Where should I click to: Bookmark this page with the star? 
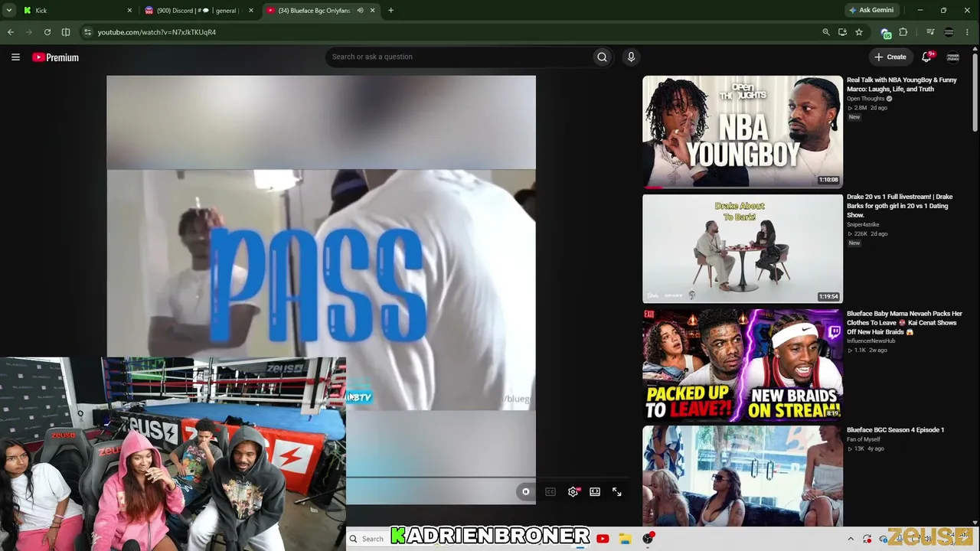coord(859,32)
